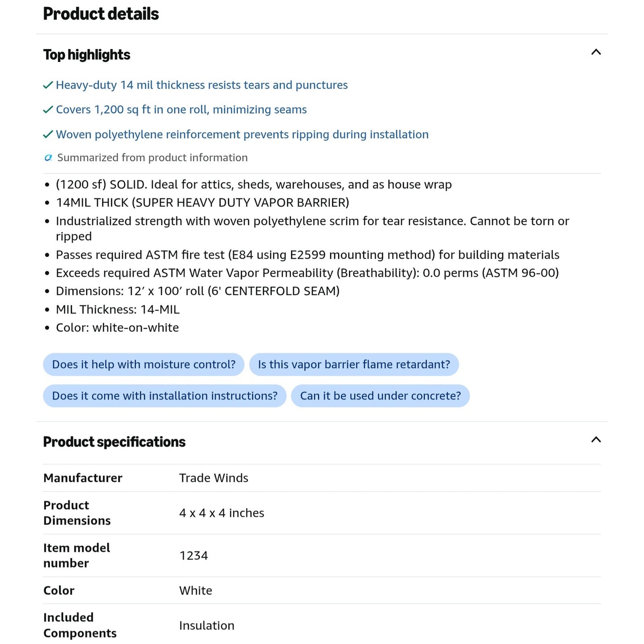
Task: Open Covers 1,200 sq ft highlight link
Action: pos(181,110)
